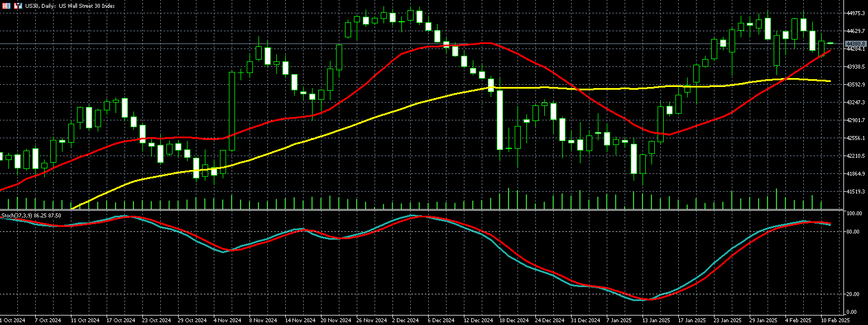Viewport: 868px width, 325px height.
Task: Click the Stoch(37,3,9) indicator label
Action: 31,215
